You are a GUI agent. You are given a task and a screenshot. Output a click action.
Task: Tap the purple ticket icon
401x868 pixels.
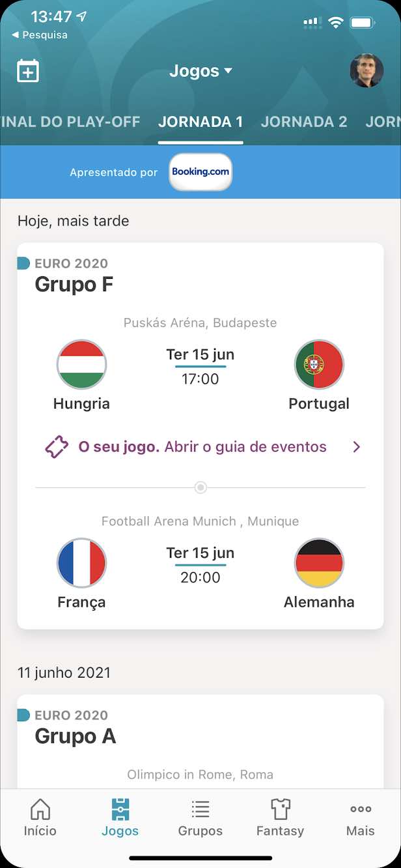point(57,448)
